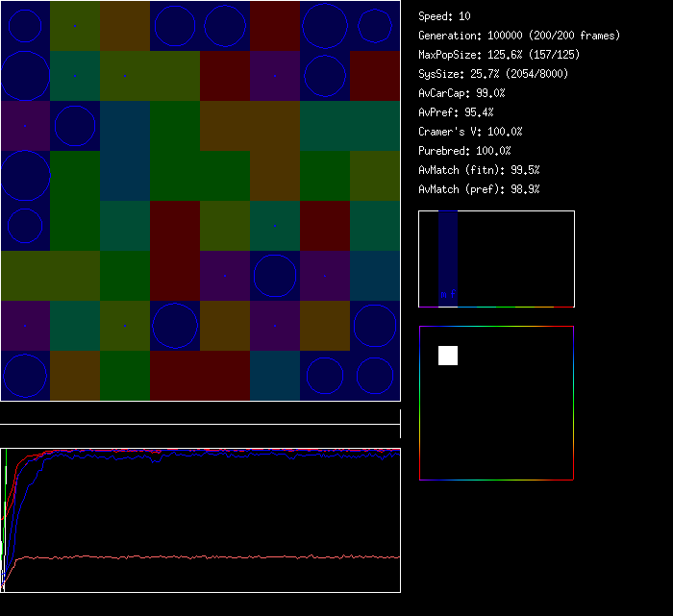Select the only dark red cell in the top grid row
Viewport: 673px width, 616px height.
point(275,26)
